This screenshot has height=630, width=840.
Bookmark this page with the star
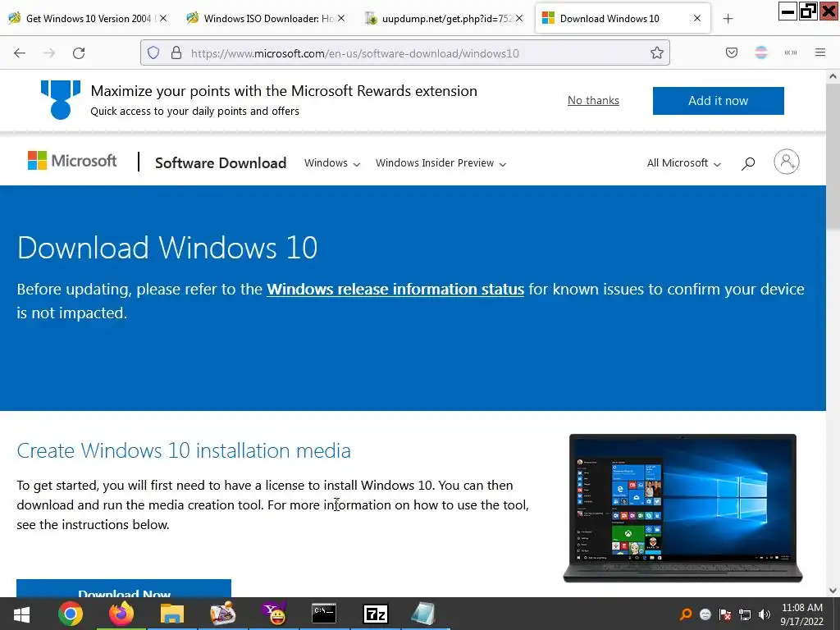click(x=657, y=52)
